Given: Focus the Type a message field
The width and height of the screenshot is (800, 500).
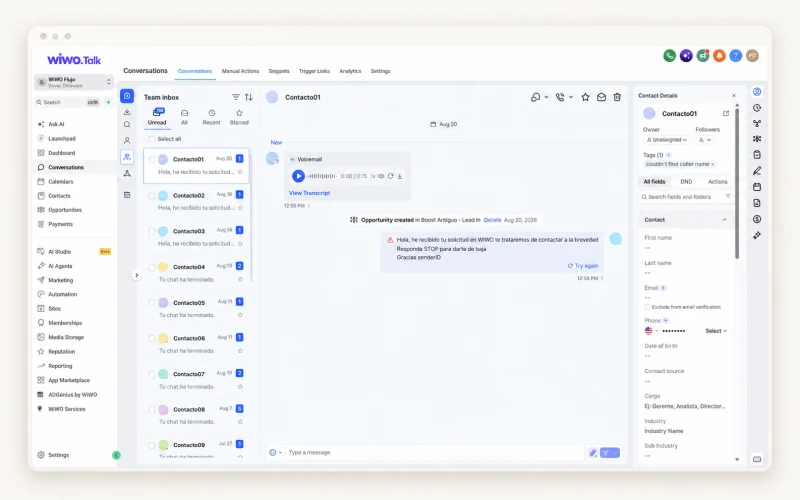Looking at the screenshot, I should (435, 453).
